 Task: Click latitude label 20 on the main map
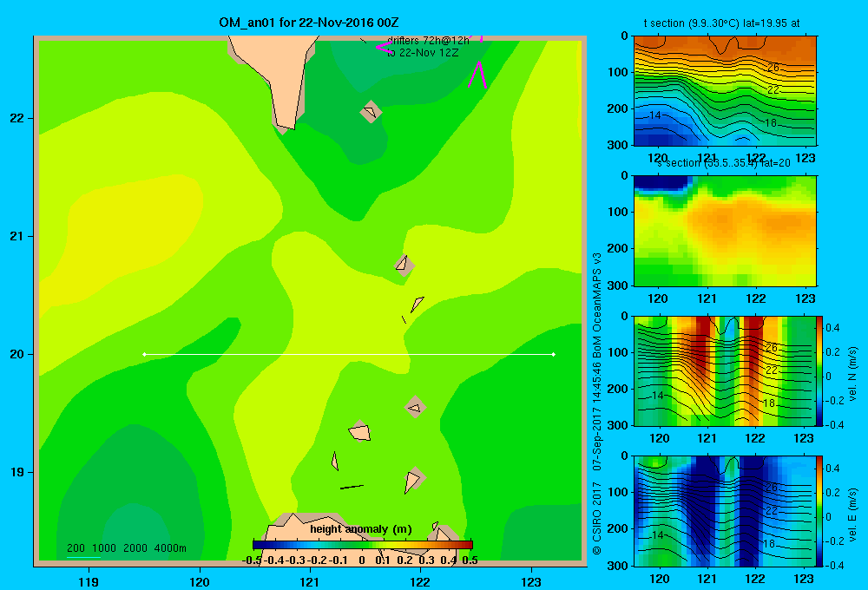(16, 354)
